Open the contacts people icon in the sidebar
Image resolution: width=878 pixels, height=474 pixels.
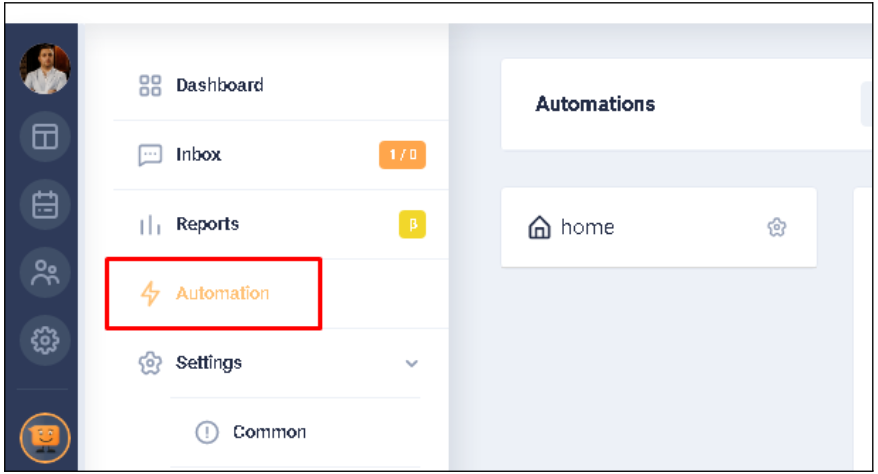click(45, 273)
